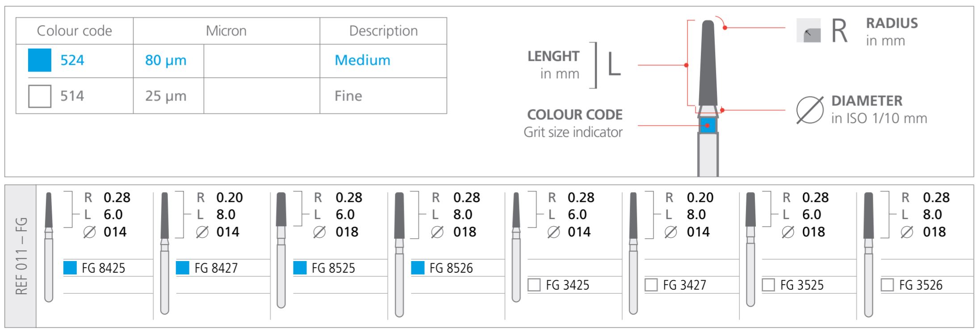Click the radius corner icon beside R
Screen dimensions: 980x333
click(808, 31)
